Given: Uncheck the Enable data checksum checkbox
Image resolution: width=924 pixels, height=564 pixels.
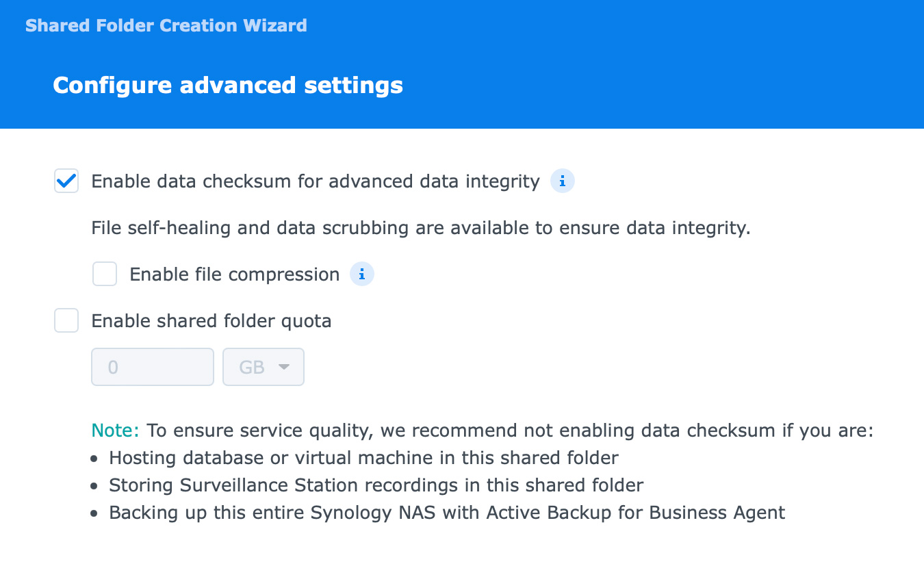Looking at the screenshot, I should [x=66, y=181].
